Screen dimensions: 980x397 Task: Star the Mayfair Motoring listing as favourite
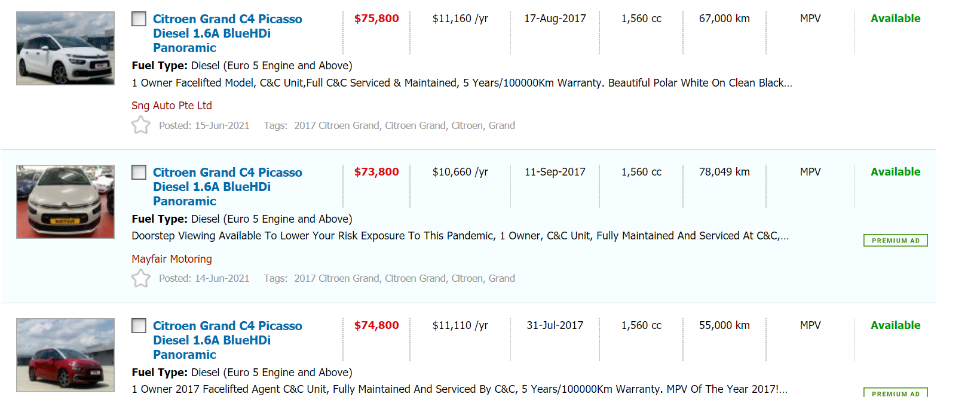[141, 279]
